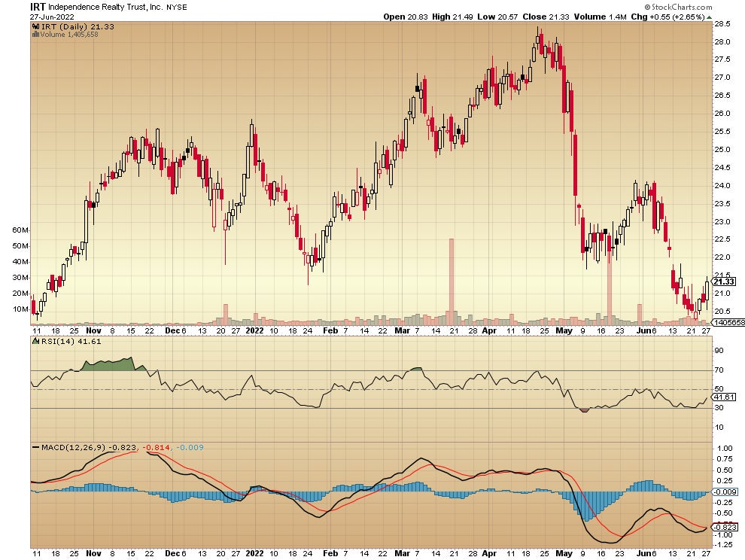Click the 26.0 price axis label

(x=722, y=113)
